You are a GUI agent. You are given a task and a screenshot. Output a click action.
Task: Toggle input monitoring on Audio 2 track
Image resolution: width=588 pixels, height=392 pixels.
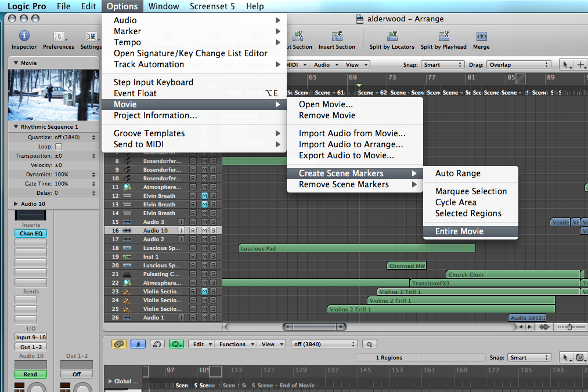(x=181, y=239)
